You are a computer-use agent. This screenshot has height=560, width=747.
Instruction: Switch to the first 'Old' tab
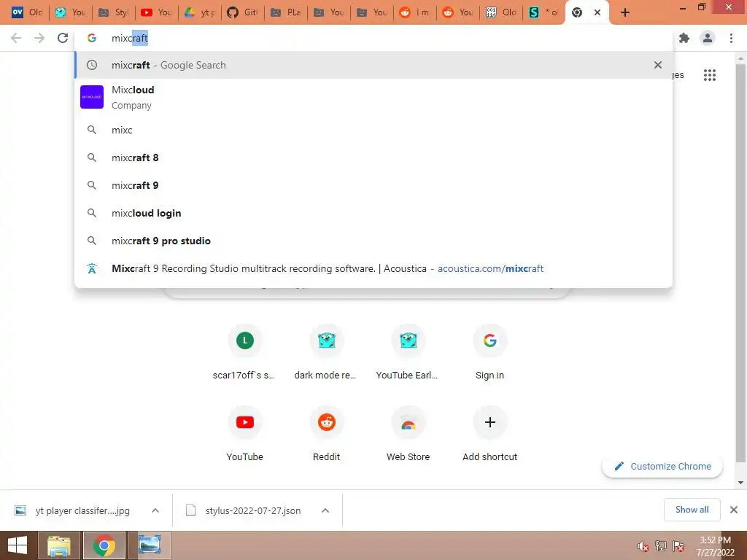27,12
